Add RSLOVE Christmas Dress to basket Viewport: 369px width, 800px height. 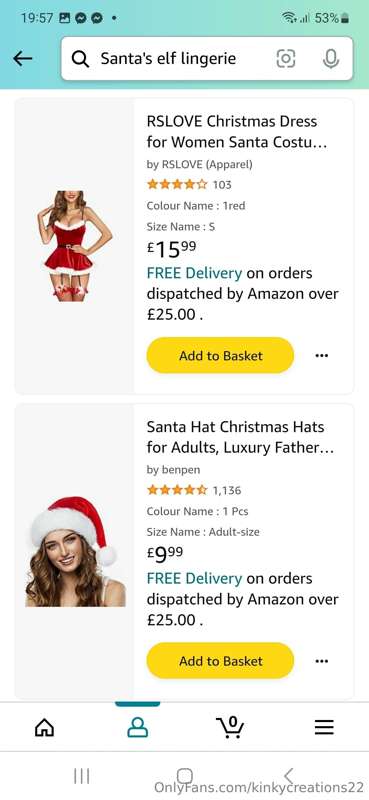click(220, 355)
